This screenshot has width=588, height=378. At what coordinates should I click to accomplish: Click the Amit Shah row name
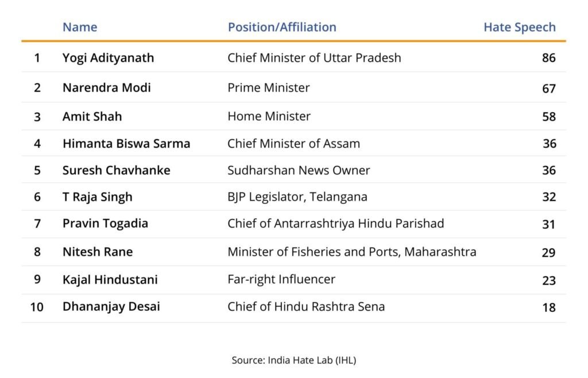click(x=92, y=116)
